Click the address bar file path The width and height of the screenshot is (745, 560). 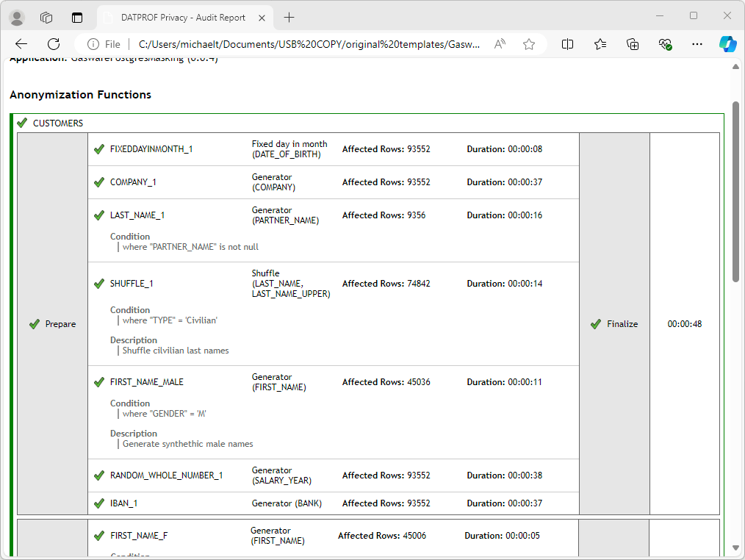pyautogui.click(x=309, y=44)
